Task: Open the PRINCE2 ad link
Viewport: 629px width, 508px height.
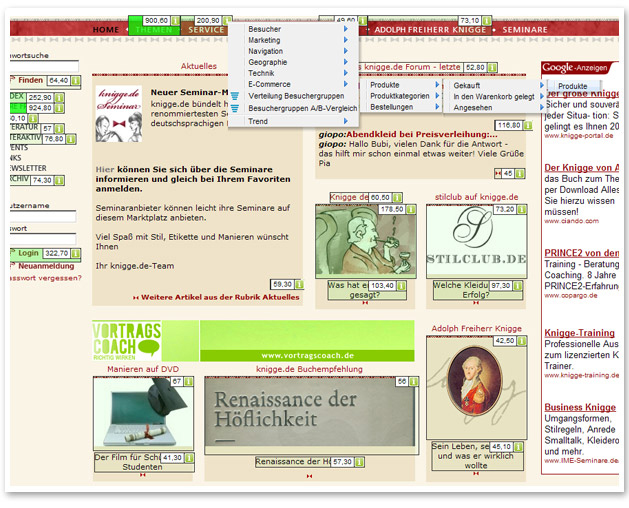Action: click(581, 253)
